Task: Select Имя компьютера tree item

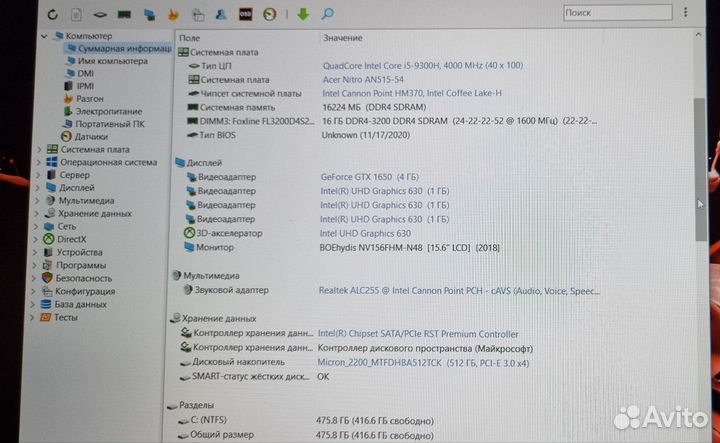Action: click(107, 61)
